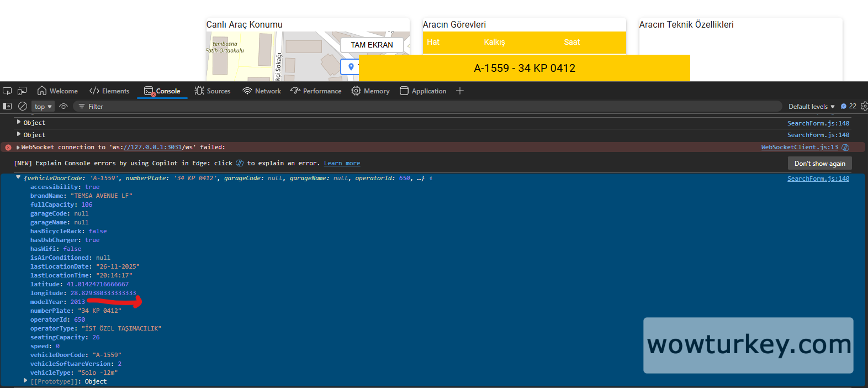Switch to the Network tab
Image resolution: width=868 pixels, height=388 pixels.
(x=262, y=91)
